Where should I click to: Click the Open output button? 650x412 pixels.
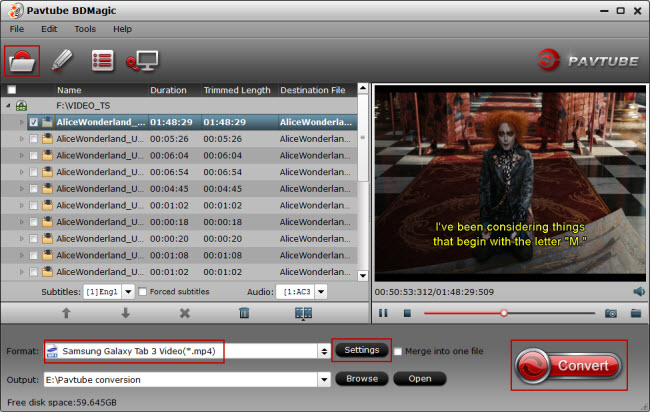tap(420, 378)
